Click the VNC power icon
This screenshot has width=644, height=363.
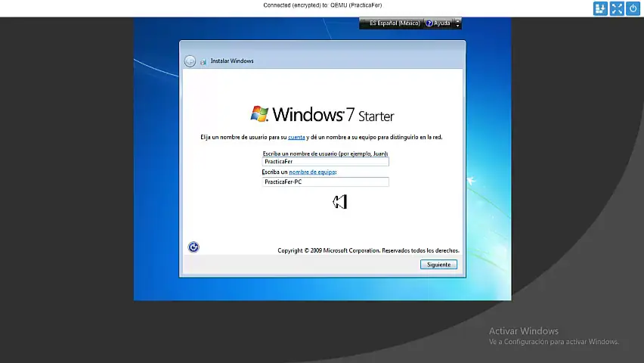point(633,8)
